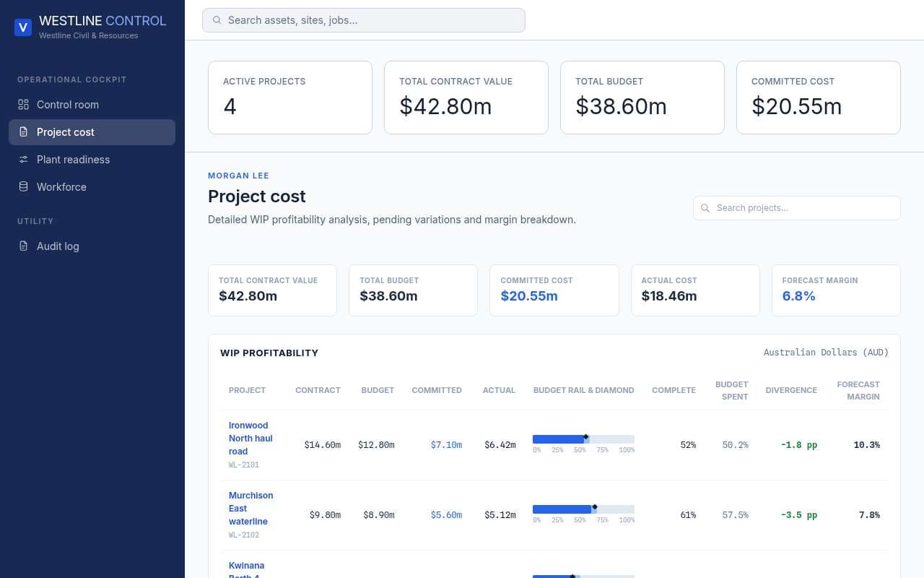Click magnifier icon in projects search

click(x=706, y=208)
